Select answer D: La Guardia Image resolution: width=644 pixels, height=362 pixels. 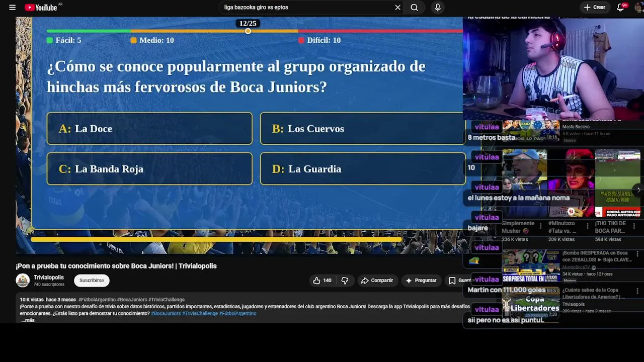[x=363, y=169]
